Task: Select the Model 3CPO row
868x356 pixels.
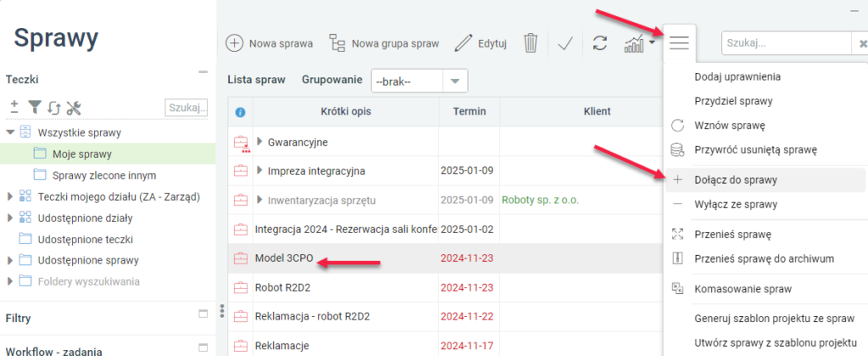Action: [x=445, y=258]
